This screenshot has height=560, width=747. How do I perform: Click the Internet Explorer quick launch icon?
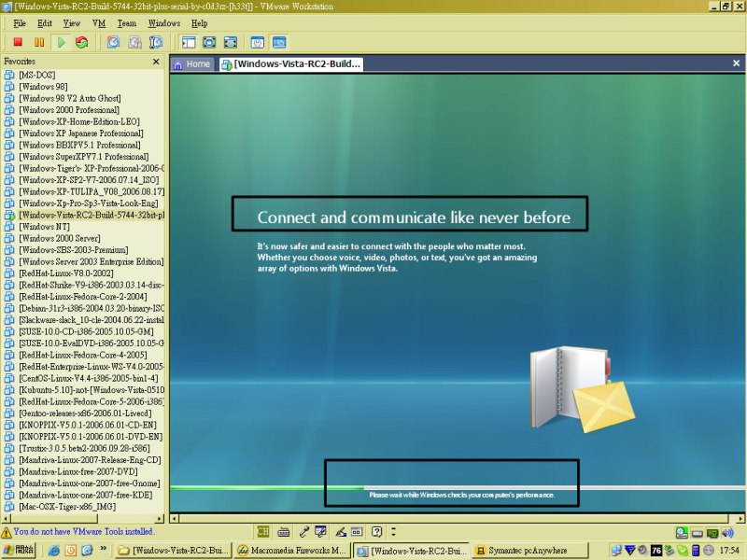(x=54, y=550)
